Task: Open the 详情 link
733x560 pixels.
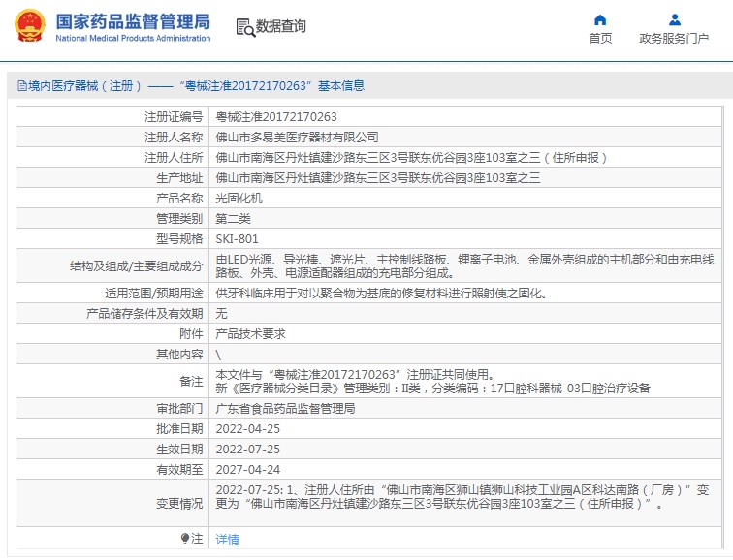Action: click(227, 540)
